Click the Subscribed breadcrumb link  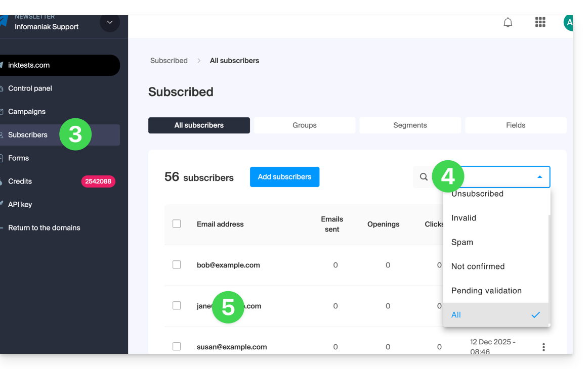(x=169, y=61)
